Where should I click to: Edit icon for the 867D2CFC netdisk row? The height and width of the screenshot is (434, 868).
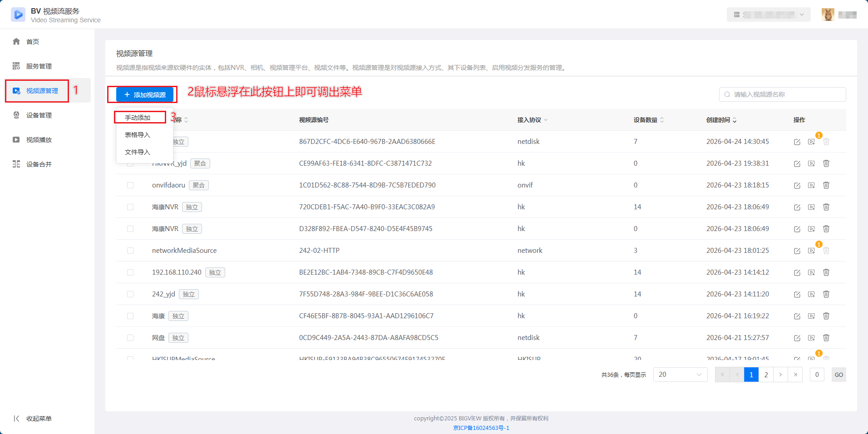797,142
